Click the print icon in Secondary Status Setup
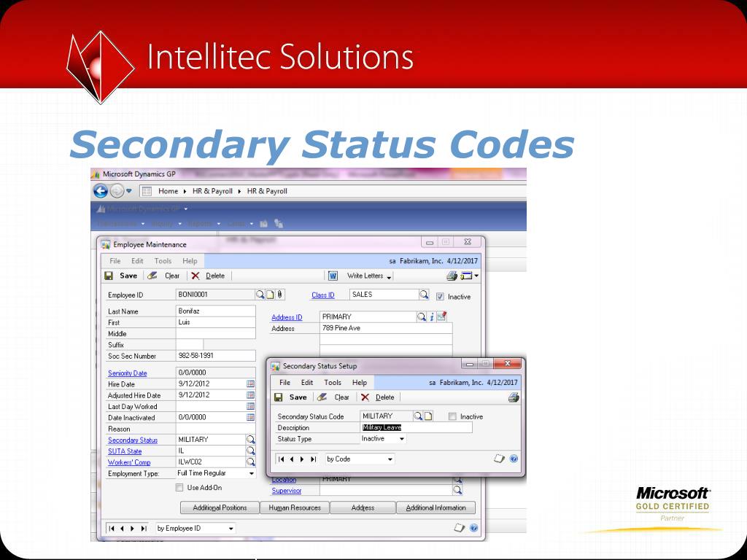This screenshot has height=560, width=747. pyautogui.click(x=513, y=397)
